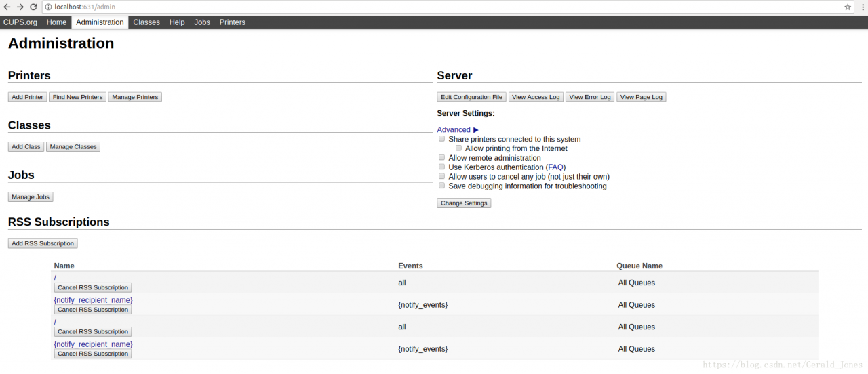Screen dimensions: 868x374
Task: Open the Printers tab
Action: pyautogui.click(x=233, y=22)
